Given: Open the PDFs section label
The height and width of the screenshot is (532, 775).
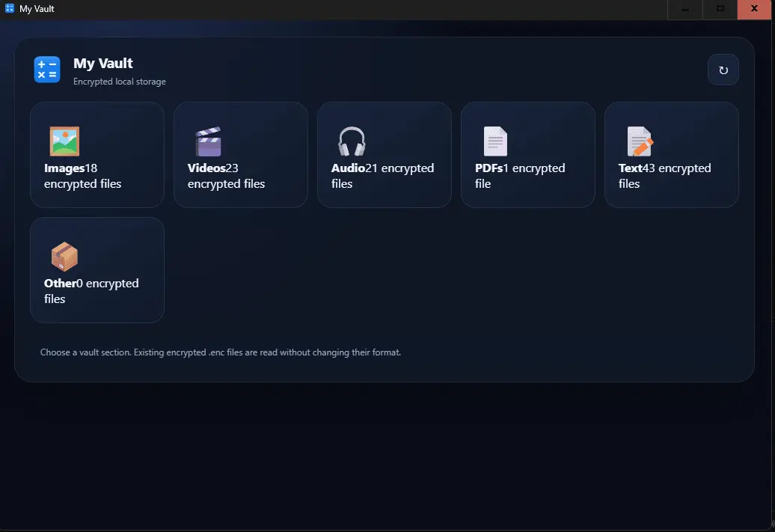Looking at the screenshot, I should (488, 168).
